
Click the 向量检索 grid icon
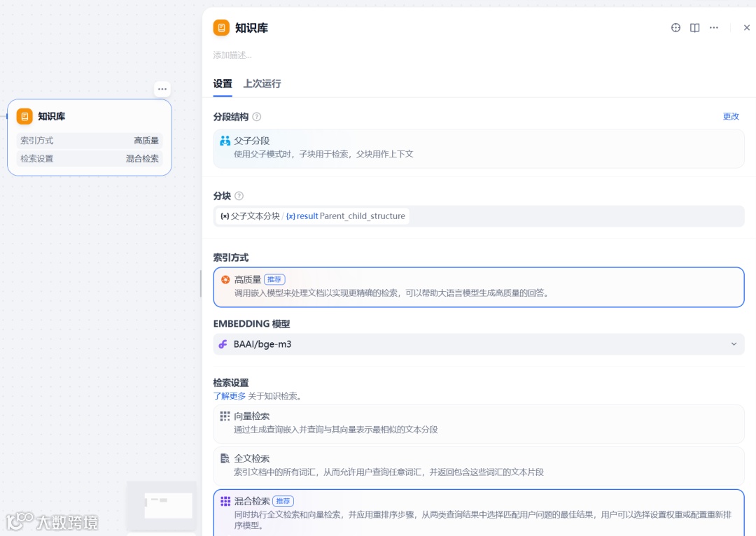point(225,416)
